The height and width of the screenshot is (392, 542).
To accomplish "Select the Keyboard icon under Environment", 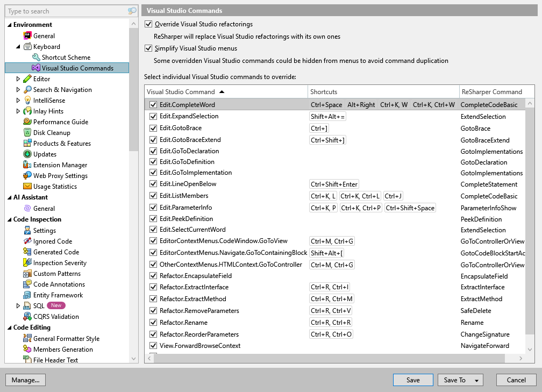I will (26, 46).
